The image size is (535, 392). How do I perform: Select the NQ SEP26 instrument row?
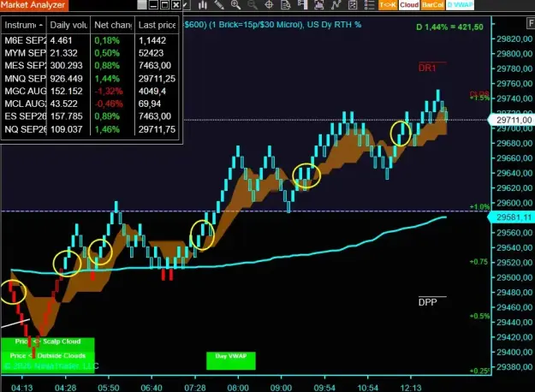[x=90, y=129]
